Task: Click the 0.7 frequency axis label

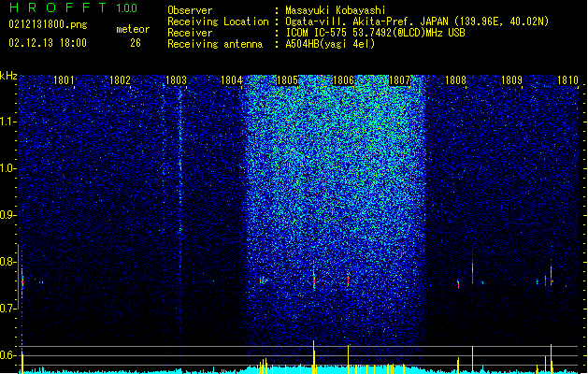Action: click(8, 309)
